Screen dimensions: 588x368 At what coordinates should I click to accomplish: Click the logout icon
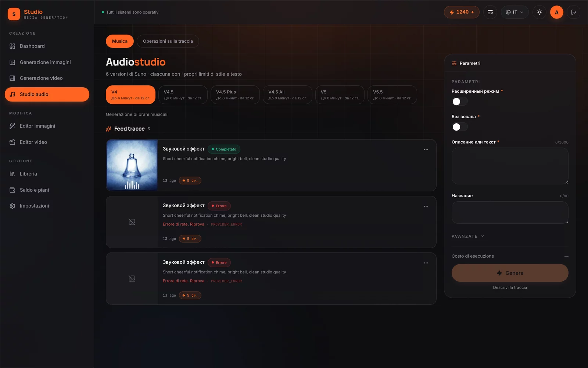574,12
